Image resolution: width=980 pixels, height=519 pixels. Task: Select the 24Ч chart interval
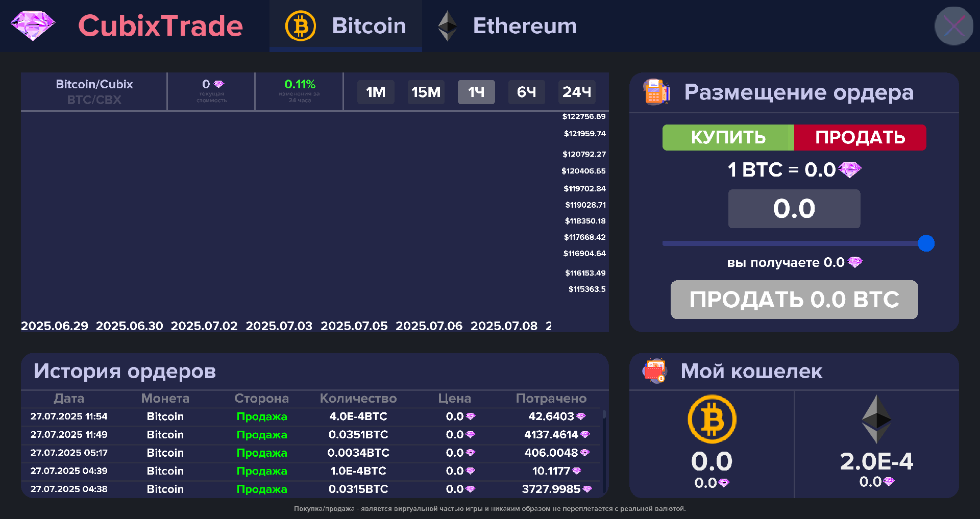tap(577, 92)
